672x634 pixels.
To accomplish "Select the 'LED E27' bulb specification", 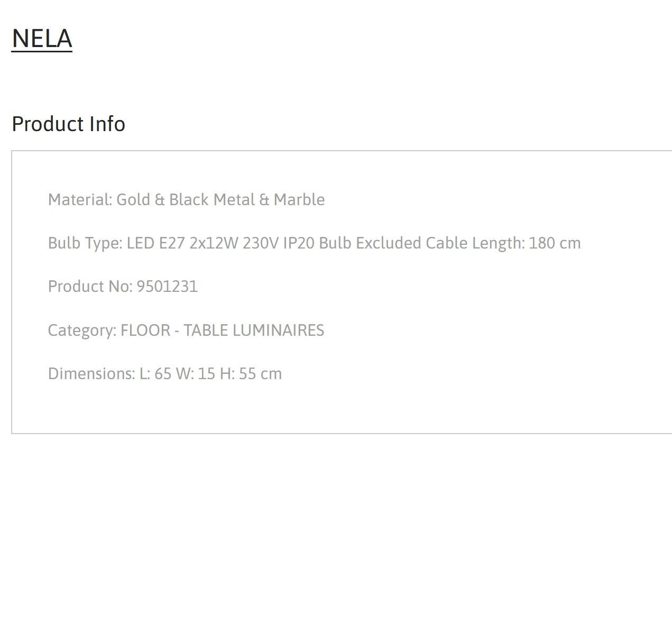I will 156,243.
